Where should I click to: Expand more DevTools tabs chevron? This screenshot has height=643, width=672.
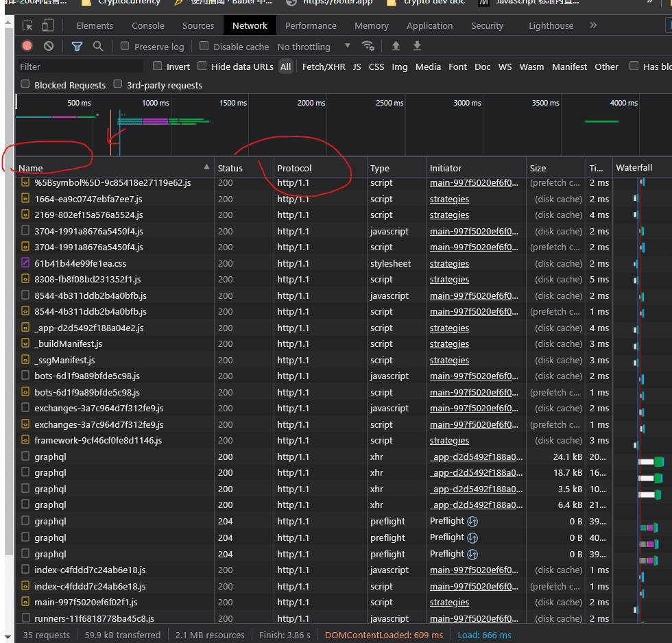593,25
